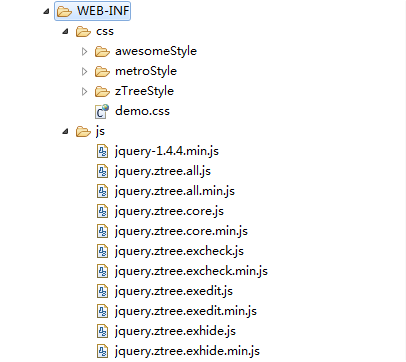Click the jquery.ztree.core.js file icon
This screenshot has width=406, height=362.
[102, 211]
